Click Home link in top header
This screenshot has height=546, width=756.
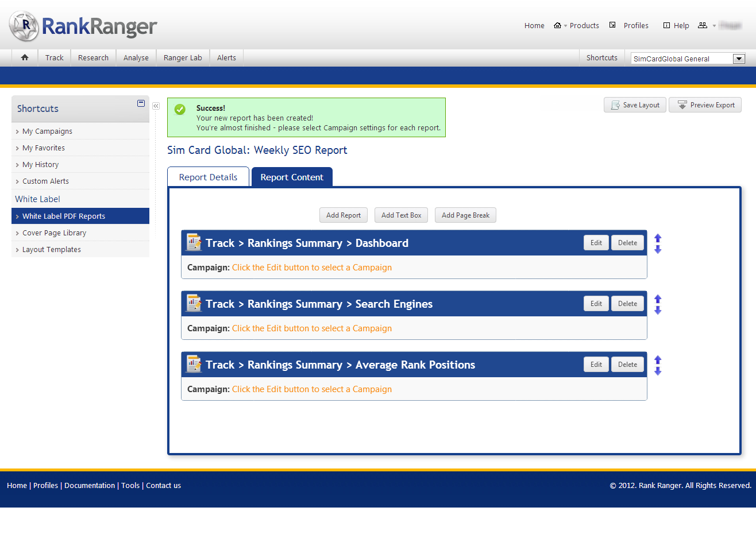point(534,26)
